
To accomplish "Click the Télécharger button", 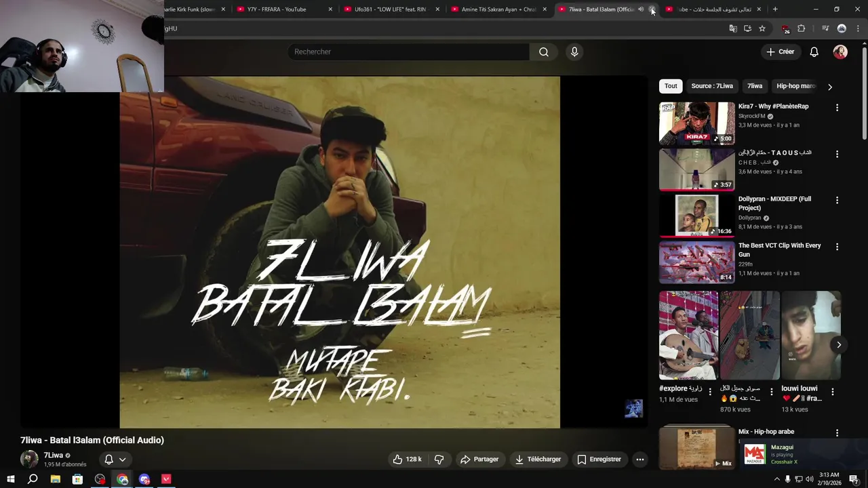I will coord(538,459).
